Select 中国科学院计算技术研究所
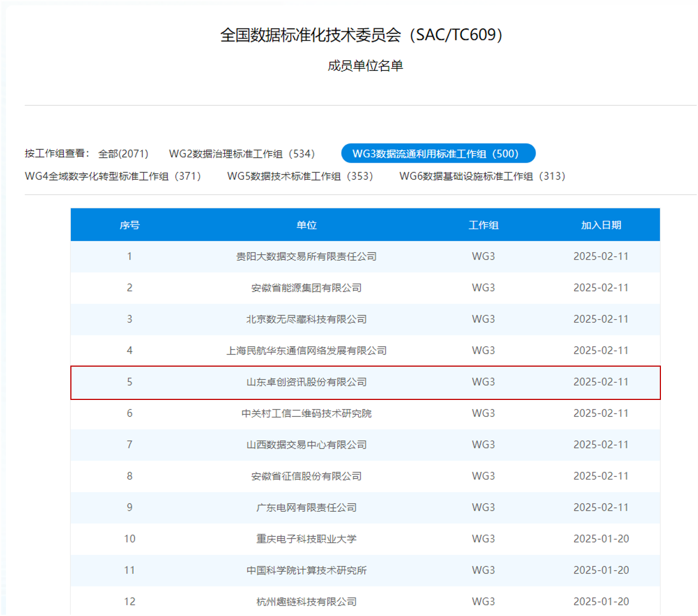Screen dimensions: 698x616 [306, 570]
